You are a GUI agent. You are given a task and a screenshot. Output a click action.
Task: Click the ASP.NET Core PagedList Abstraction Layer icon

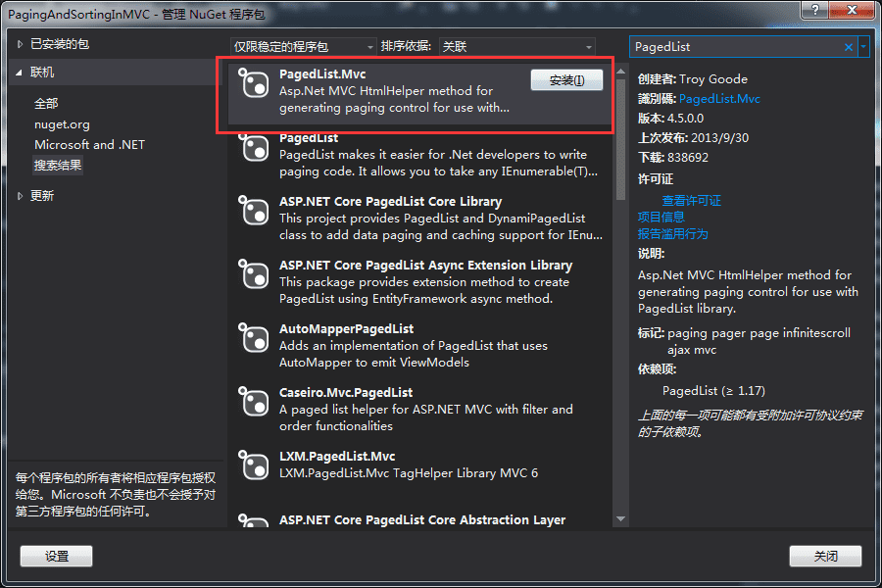click(254, 526)
